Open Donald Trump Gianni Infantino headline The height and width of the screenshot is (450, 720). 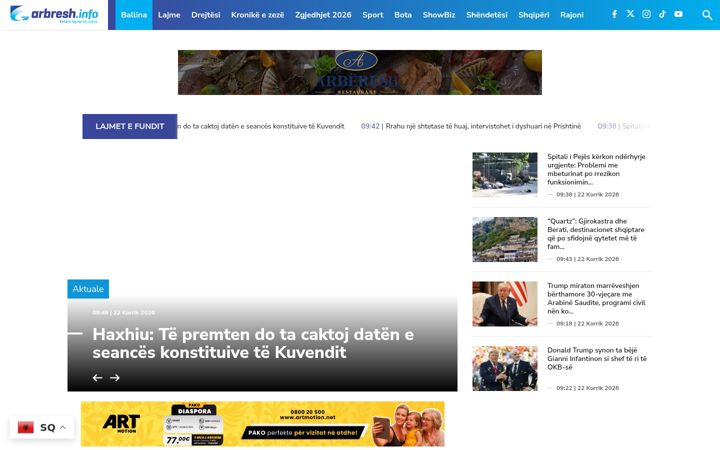coord(597,359)
